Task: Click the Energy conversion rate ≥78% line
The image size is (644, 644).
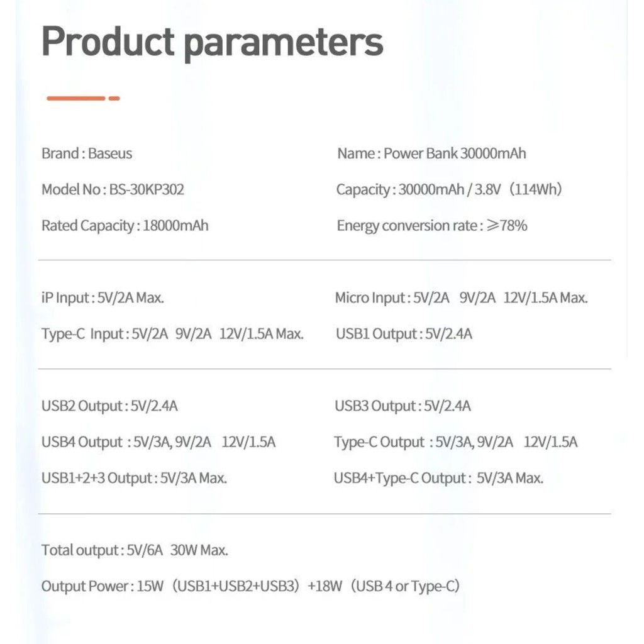Action: pyautogui.click(x=431, y=226)
